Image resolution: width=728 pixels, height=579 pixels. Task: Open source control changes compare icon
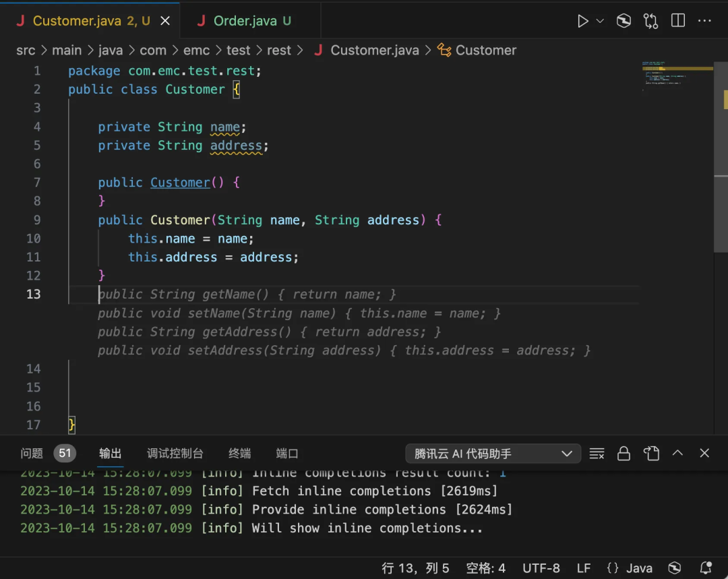[x=650, y=21]
